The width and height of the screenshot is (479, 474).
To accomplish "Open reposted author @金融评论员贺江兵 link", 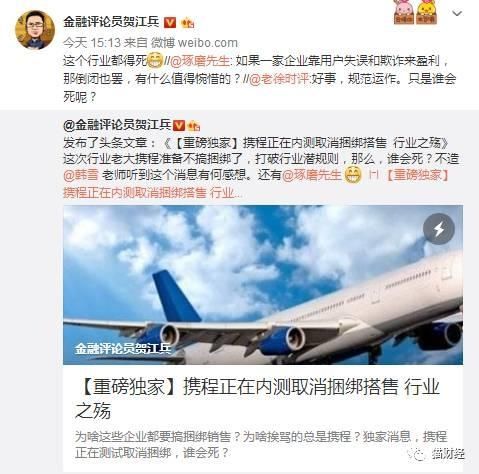I will 117,125.
